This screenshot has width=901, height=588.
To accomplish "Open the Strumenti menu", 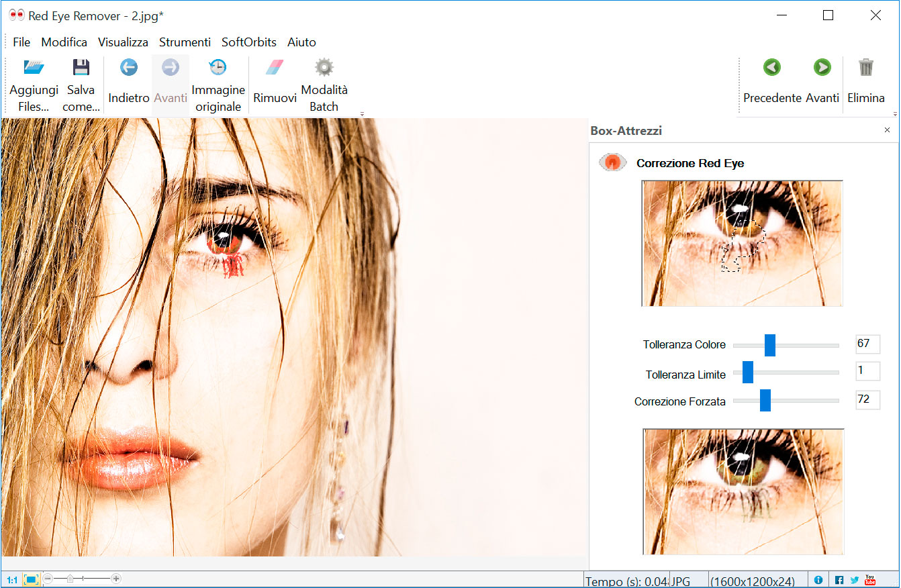I will point(185,42).
